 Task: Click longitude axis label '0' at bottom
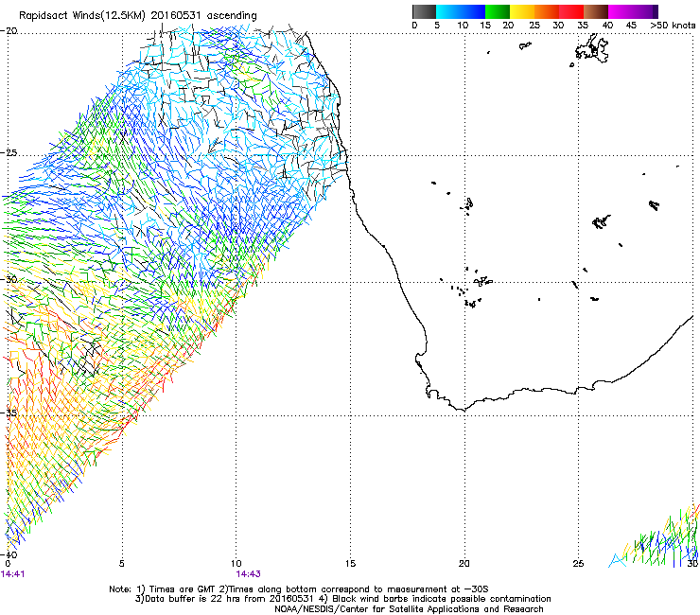8,564
